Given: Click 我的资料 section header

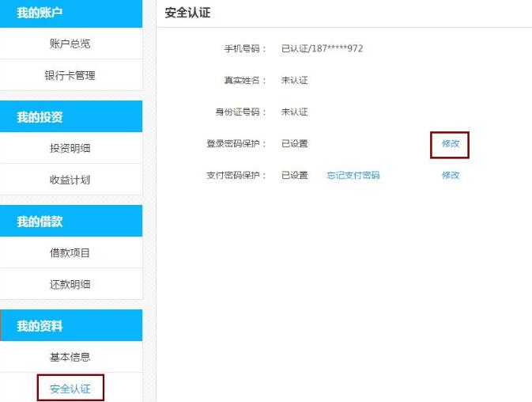Looking at the screenshot, I should pos(71,325).
